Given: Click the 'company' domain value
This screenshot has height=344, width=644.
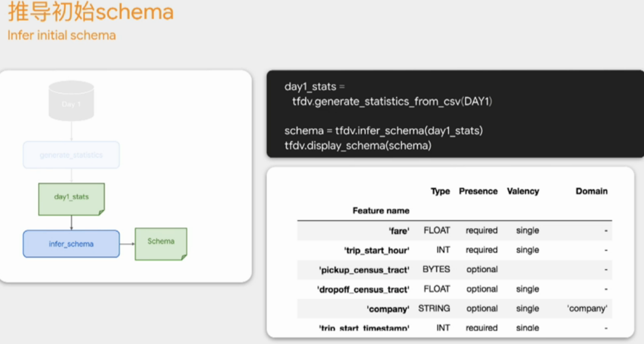Looking at the screenshot, I should click(x=587, y=309).
